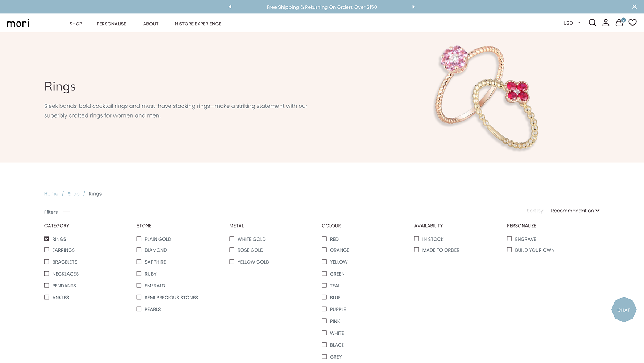
Task: Click the Shop breadcrumb link
Action: [x=73, y=194]
